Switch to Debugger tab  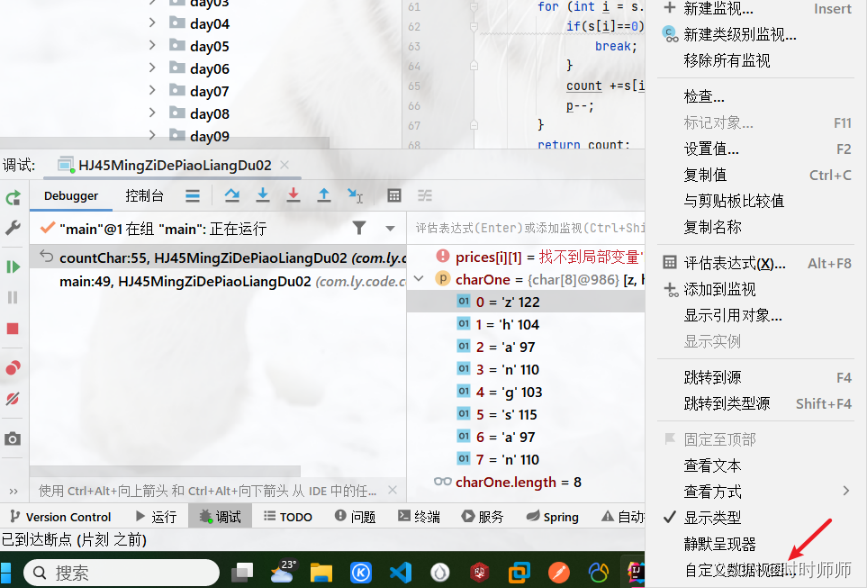(71, 196)
